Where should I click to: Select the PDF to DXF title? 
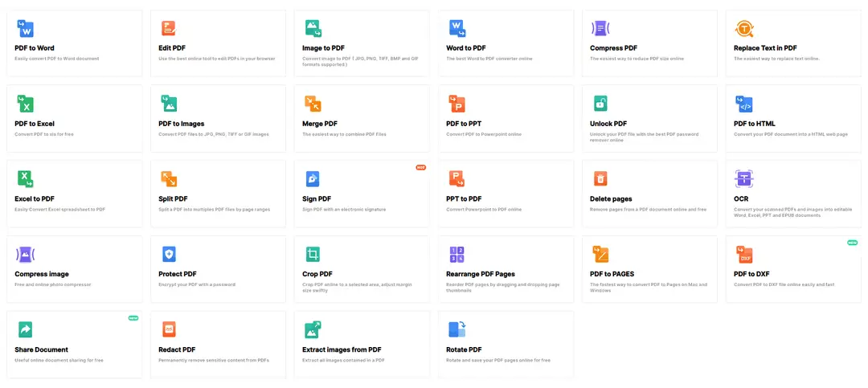coord(751,274)
